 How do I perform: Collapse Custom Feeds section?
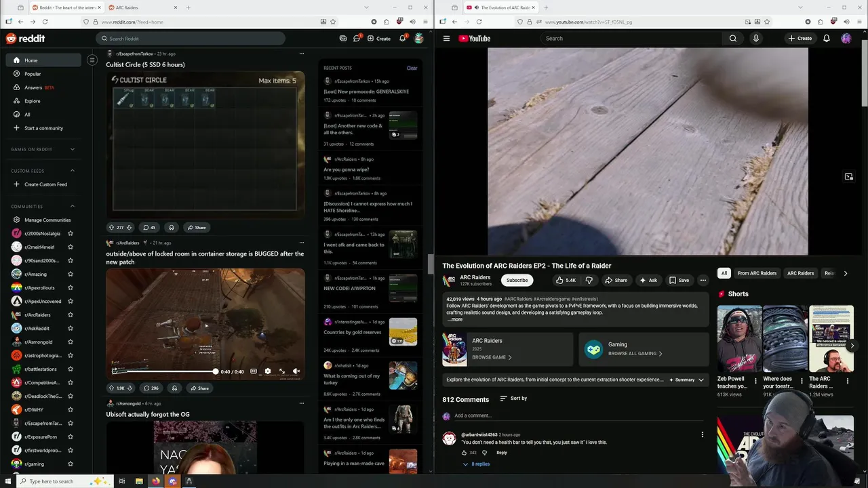(73, 171)
